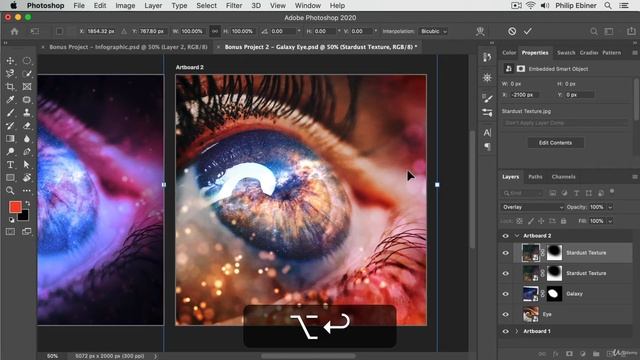Click the black background color swatch
The width and height of the screenshot is (640, 360).
24,216
